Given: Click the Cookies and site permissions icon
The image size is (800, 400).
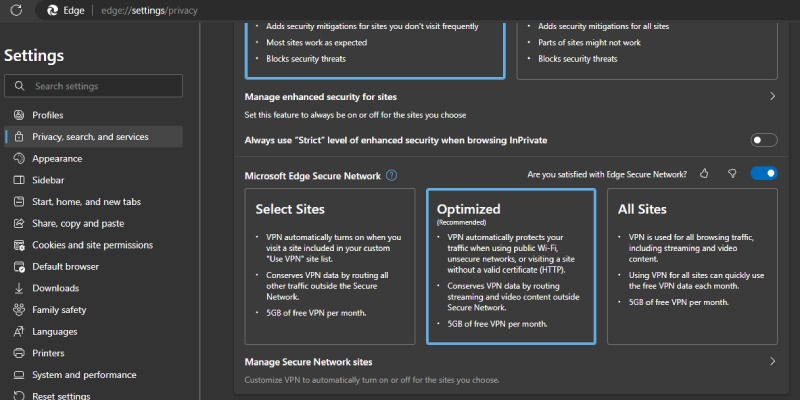Looking at the screenshot, I should 19,245.
